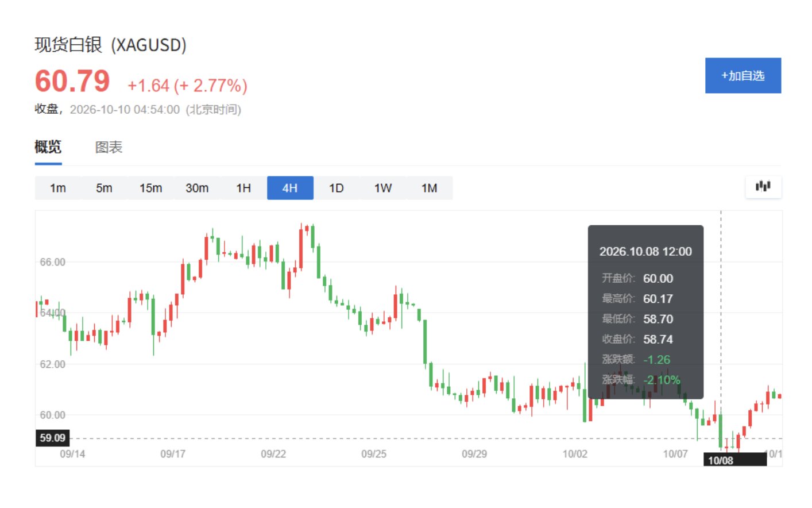
Task: Select the 1W timeframe
Action: [383, 188]
